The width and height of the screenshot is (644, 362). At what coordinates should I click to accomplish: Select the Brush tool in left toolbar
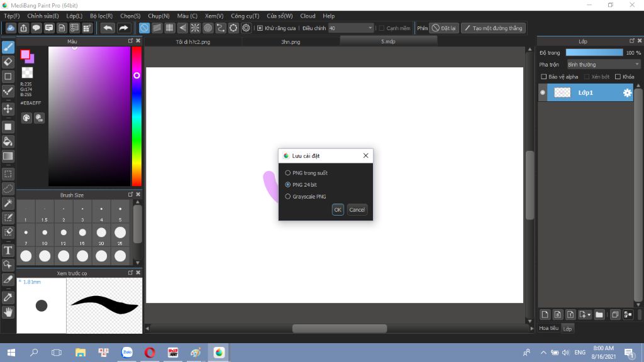click(8, 47)
